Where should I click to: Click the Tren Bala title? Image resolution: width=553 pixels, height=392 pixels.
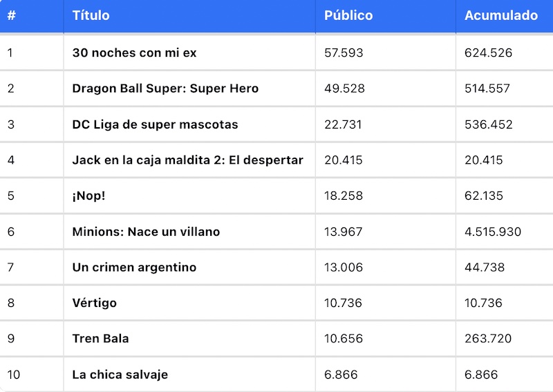[100, 339]
